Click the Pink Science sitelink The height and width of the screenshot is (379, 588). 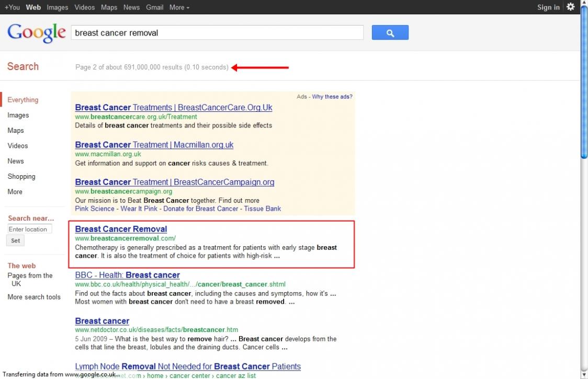(95, 209)
